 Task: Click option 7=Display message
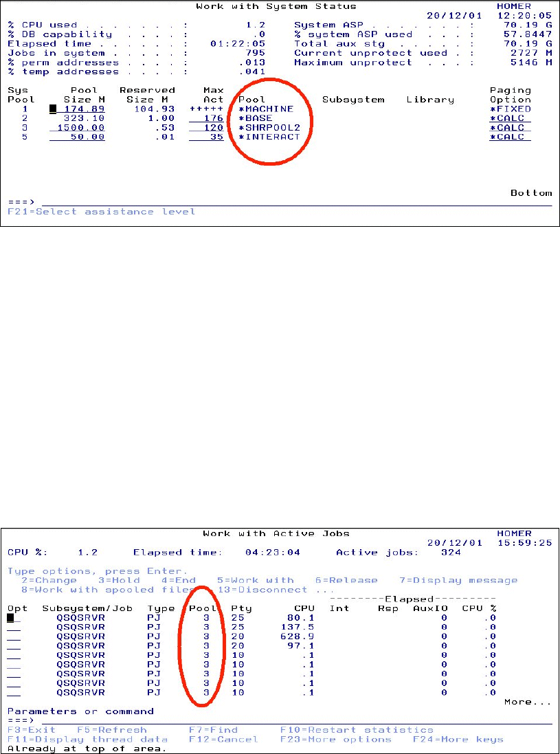click(x=458, y=580)
